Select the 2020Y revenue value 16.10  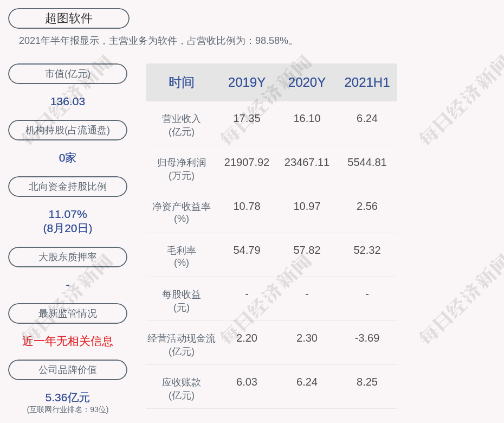[x=307, y=118]
